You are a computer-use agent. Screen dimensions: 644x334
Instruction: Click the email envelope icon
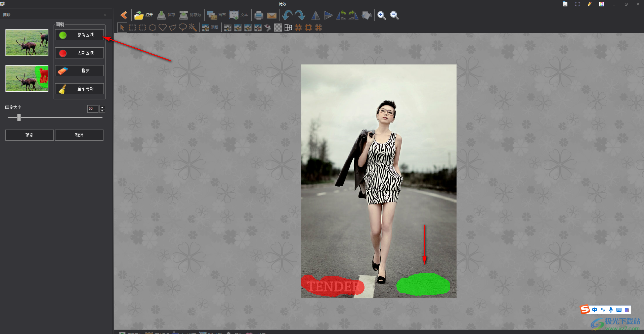[272, 15]
